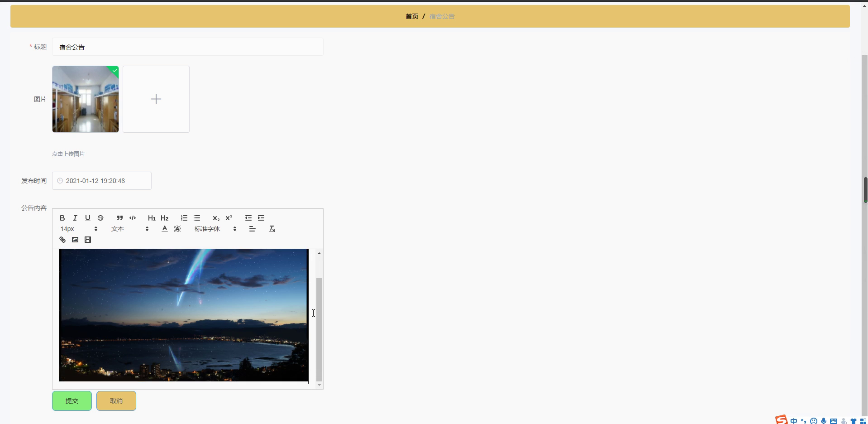Insert a blockquote in the editor
Screen dimensions: 868x424
pos(120,218)
